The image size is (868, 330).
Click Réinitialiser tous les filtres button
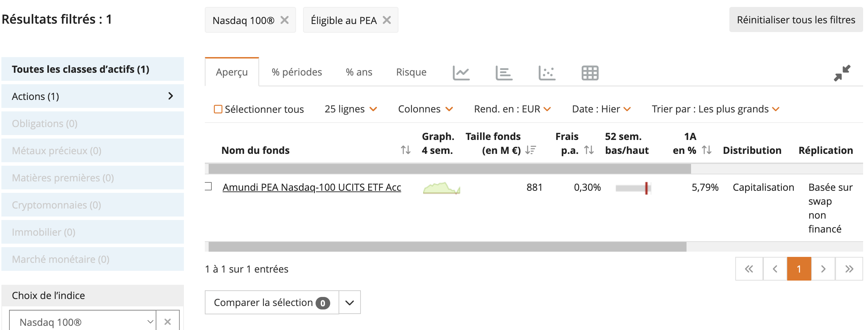pyautogui.click(x=796, y=20)
